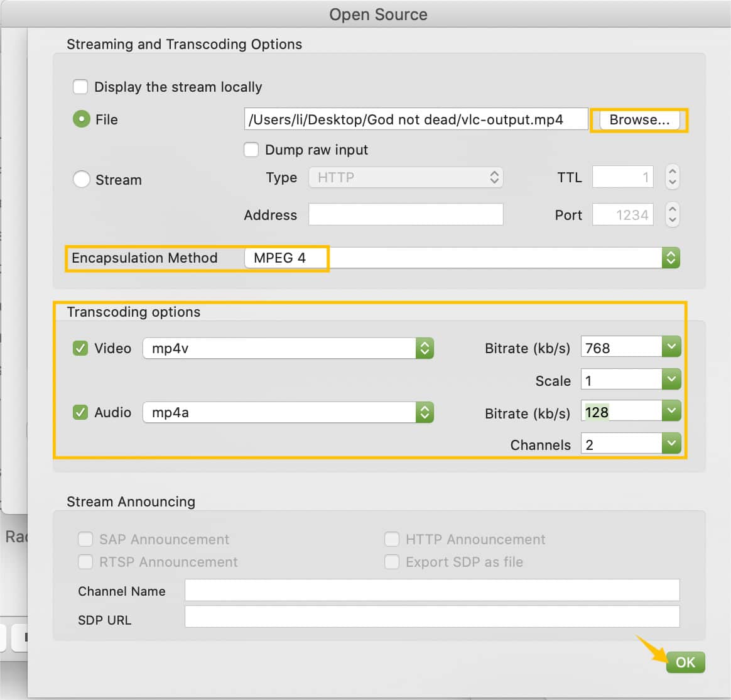Expand the audio bitrate 128 combo box

click(671, 412)
